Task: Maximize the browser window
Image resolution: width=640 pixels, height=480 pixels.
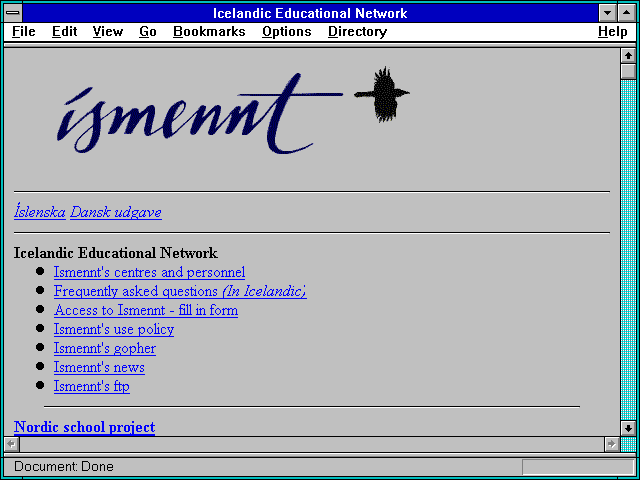Action: point(627,13)
